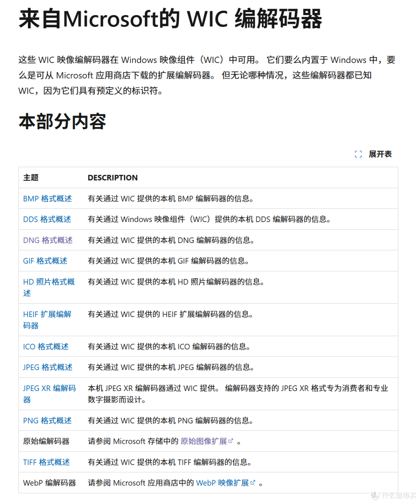Image resolution: width=420 pixels, height=504 pixels.
Task: Open the TIFF 格式概述 link
Action: click(46, 462)
